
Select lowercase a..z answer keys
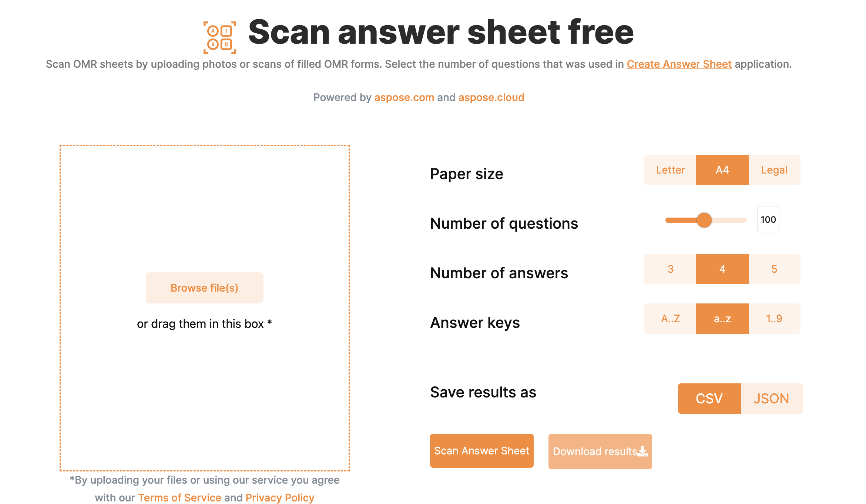tap(721, 318)
